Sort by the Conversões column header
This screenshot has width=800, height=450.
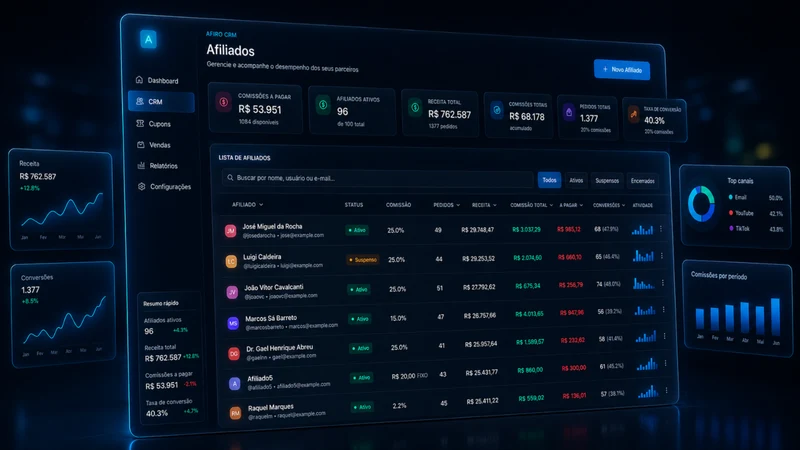coord(609,205)
